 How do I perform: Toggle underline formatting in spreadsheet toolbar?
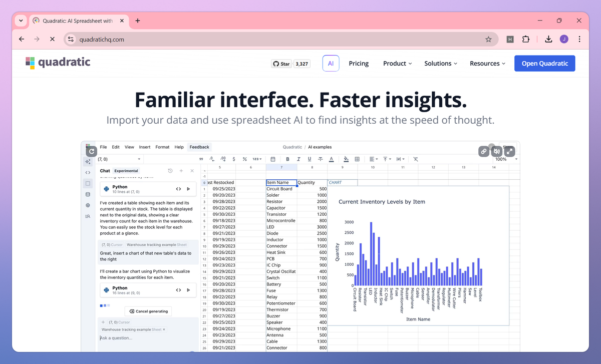pyautogui.click(x=310, y=159)
